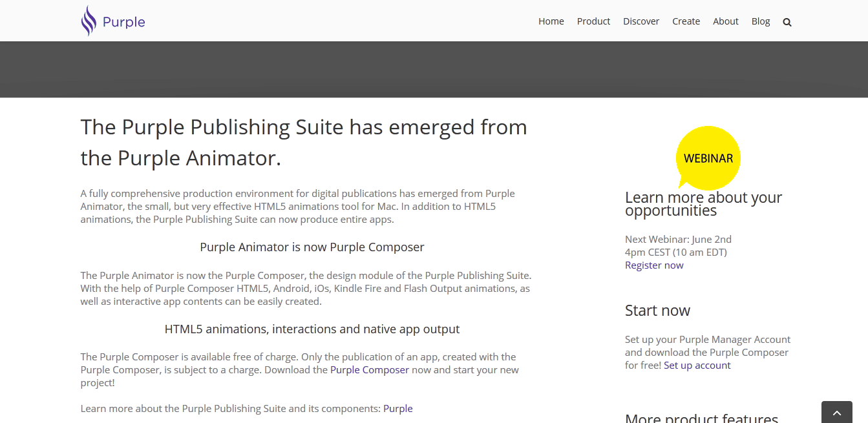The height and width of the screenshot is (423, 868).
Task: Go to the Blog page
Action: 761,21
